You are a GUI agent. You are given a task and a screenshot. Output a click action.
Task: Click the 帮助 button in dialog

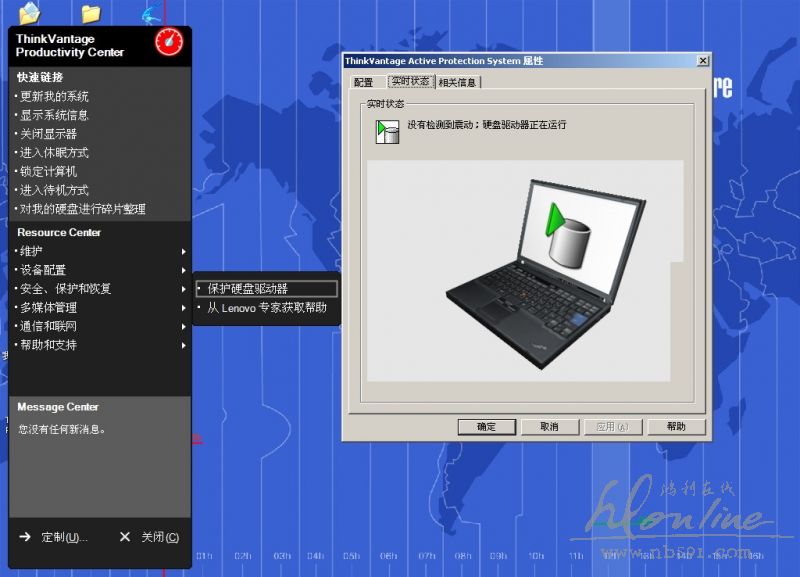pyautogui.click(x=676, y=427)
